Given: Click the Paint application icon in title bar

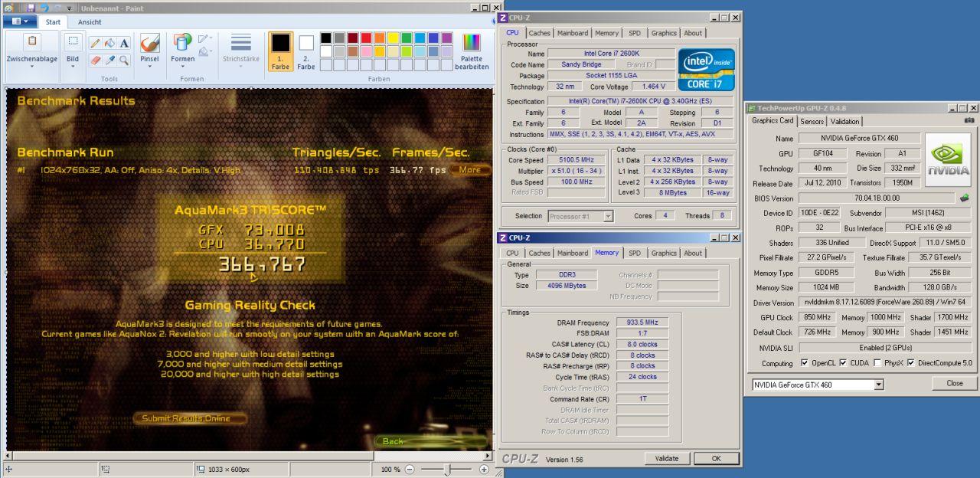Looking at the screenshot, I should [x=8, y=8].
